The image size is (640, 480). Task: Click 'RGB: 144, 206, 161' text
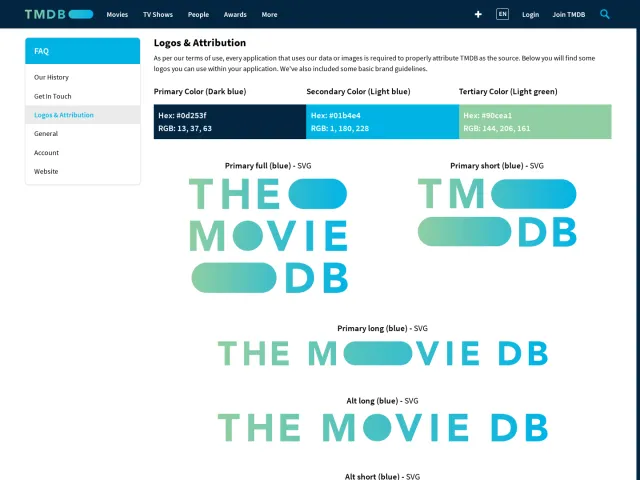(x=497, y=128)
